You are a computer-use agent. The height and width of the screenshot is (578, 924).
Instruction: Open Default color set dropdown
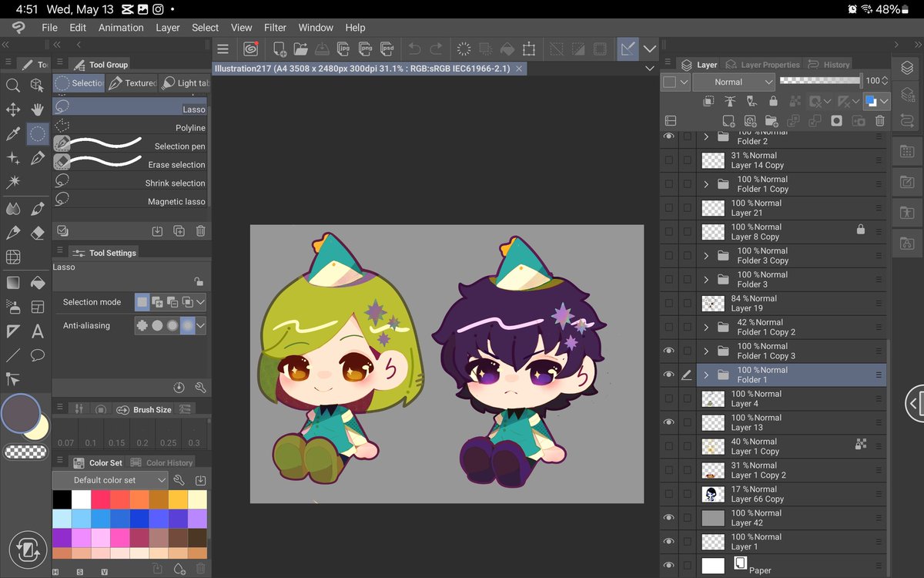click(x=110, y=480)
